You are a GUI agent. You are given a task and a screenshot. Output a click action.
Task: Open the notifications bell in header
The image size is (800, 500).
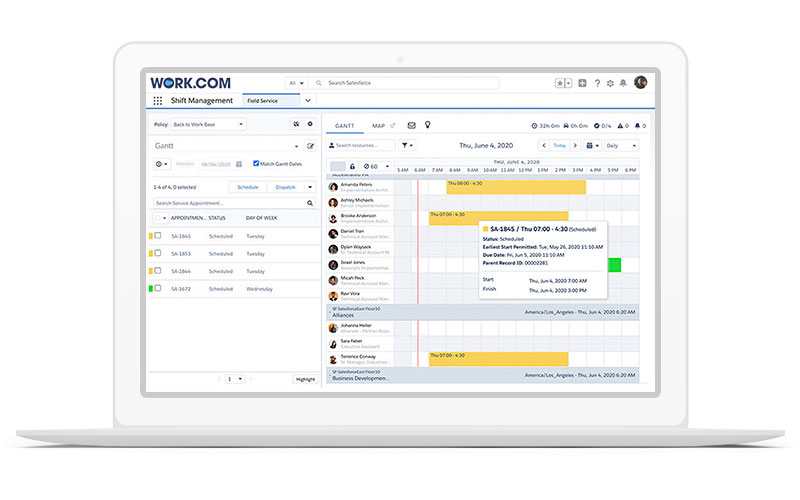624,83
